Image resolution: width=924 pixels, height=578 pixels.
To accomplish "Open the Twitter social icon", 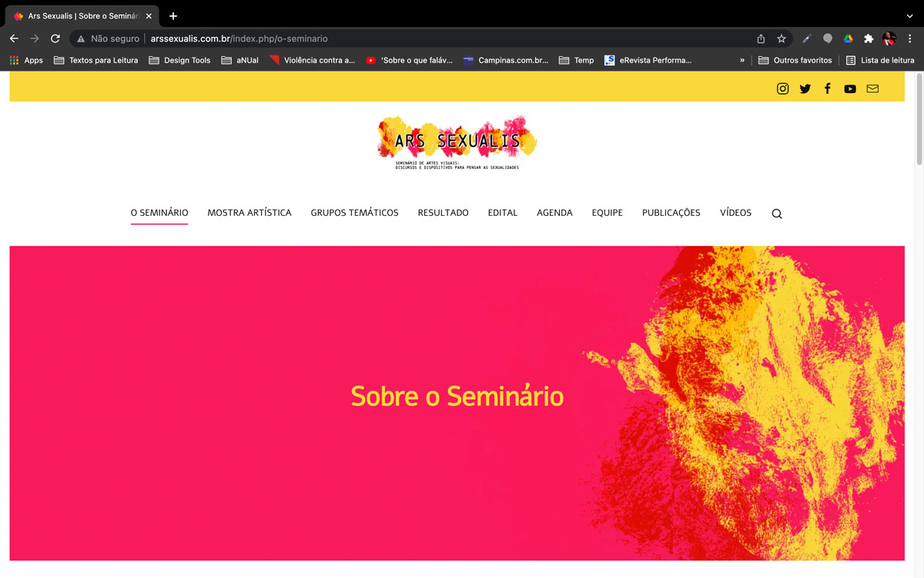I will point(805,89).
